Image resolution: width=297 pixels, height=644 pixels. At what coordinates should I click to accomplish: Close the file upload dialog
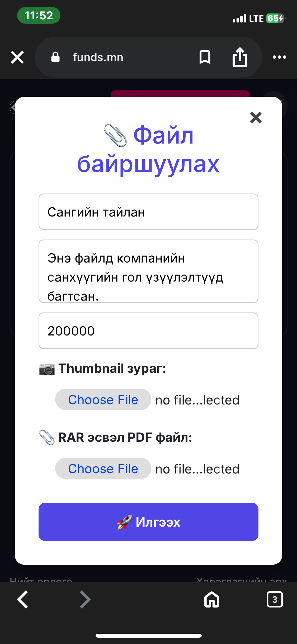(256, 118)
